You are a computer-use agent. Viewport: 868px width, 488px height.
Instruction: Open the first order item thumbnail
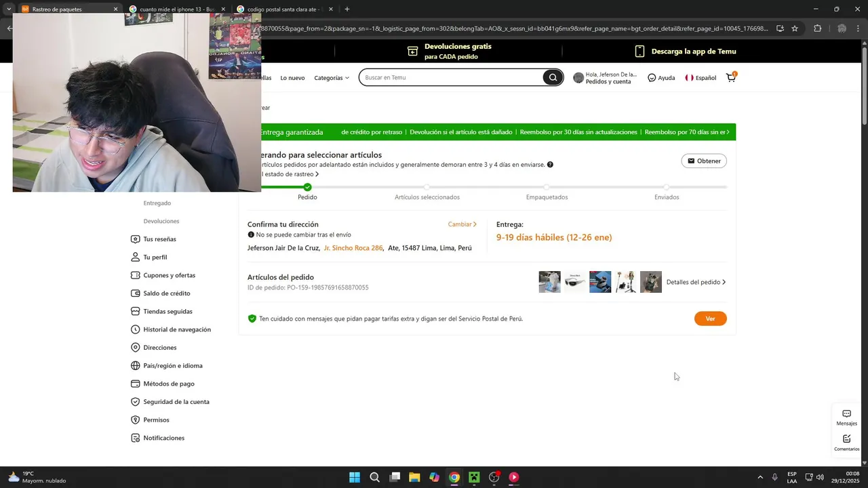(x=549, y=282)
